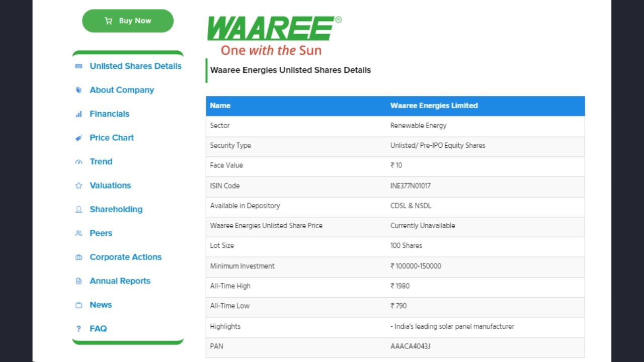Click the Highlights label
This screenshot has height=362, width=644.
click(x=225, y=326)
